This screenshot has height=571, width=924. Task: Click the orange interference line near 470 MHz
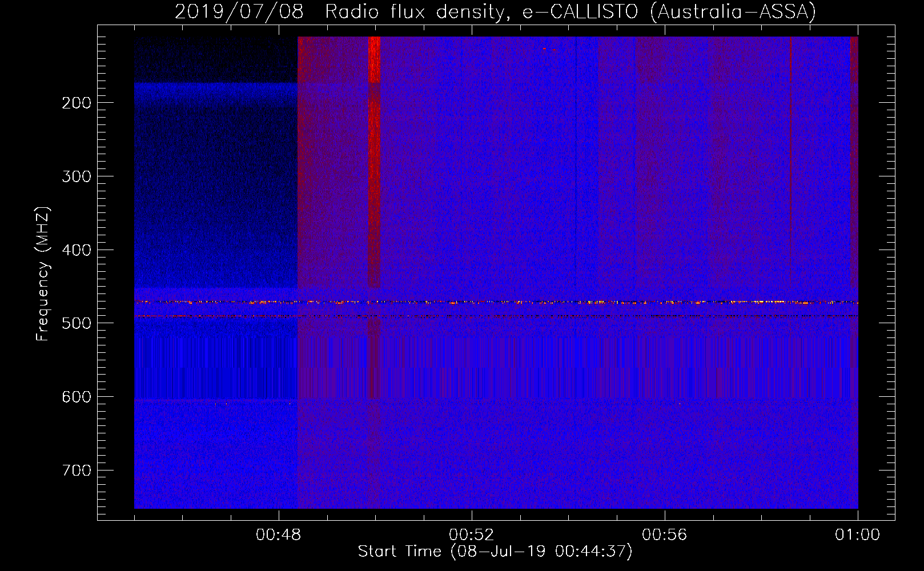496,302
